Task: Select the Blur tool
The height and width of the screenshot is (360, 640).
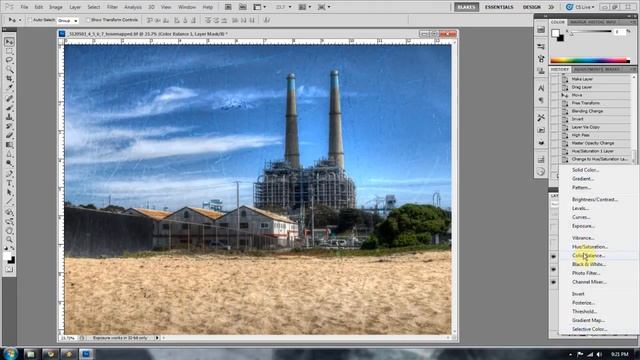Action: pos(9,154)
